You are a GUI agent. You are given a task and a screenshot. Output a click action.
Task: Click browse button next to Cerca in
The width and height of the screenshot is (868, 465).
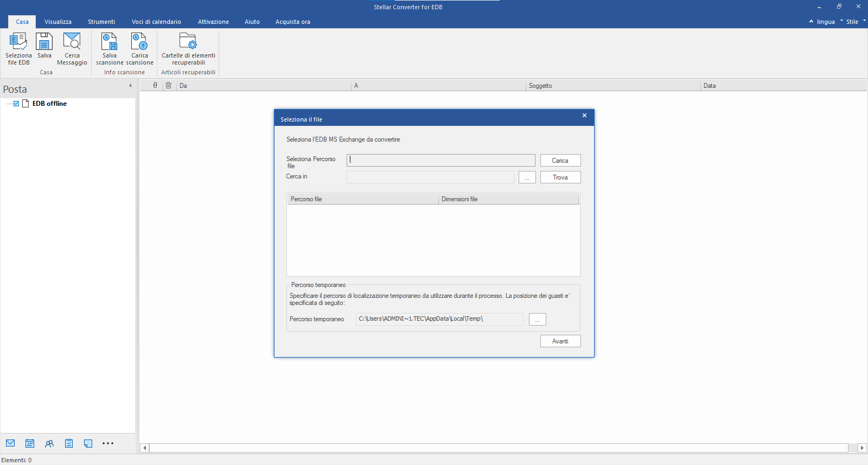[x=527, y=177]
